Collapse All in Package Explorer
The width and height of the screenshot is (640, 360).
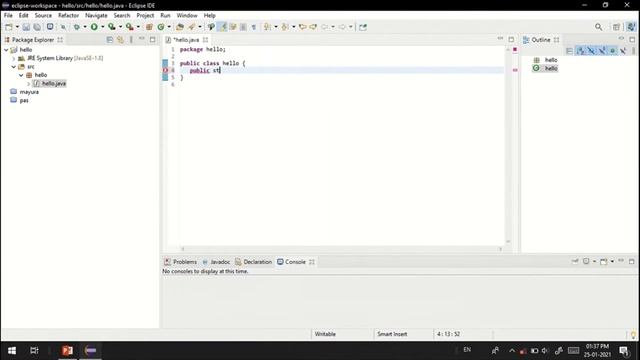pos(109,40)
